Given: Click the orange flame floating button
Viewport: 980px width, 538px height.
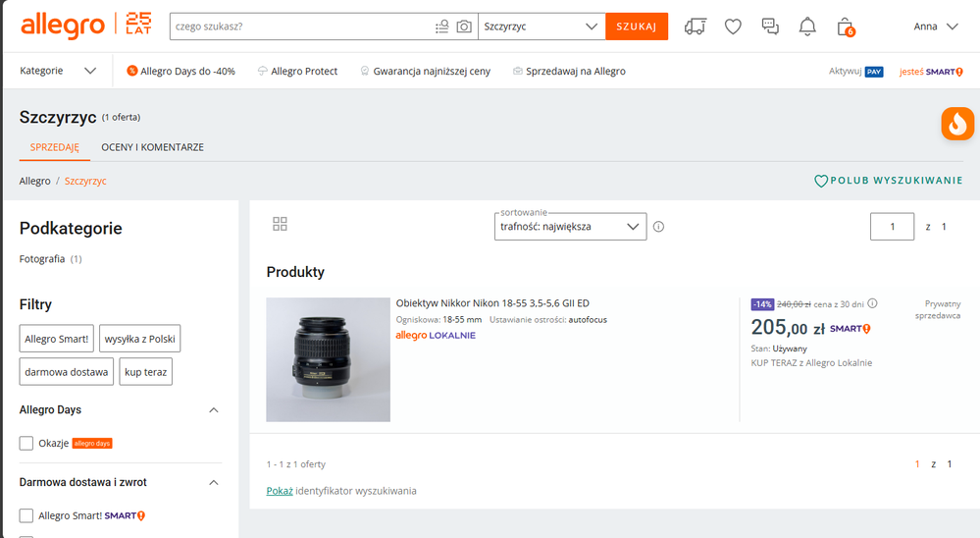Looking at the screenshot, I should (956, 124).
